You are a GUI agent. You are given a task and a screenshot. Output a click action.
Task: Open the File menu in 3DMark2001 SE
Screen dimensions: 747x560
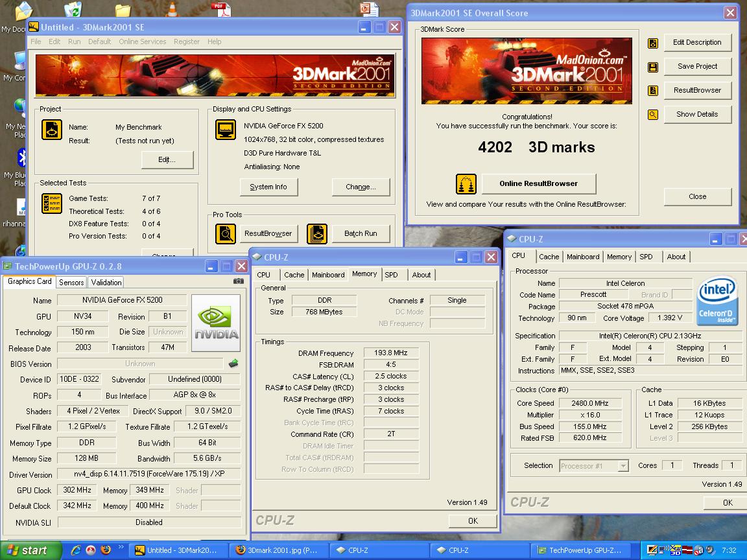(x=36, y=42)
